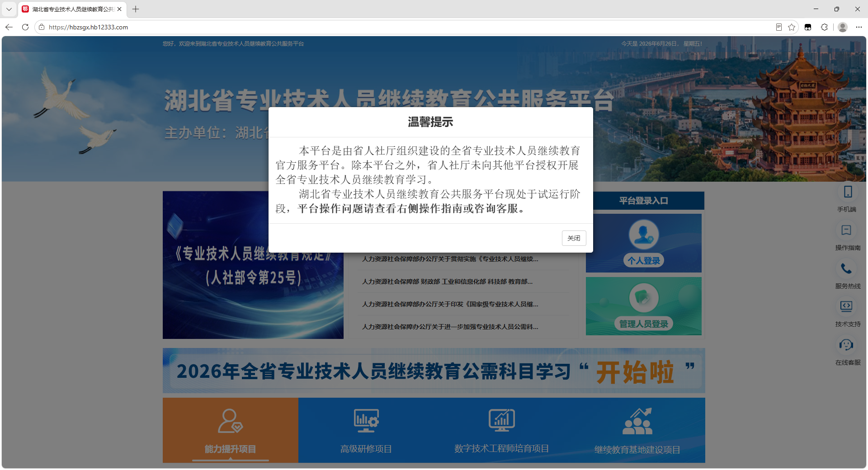This screenshot has height=470, width=868.
Task: Open the 操作指南 guide icon
Action: pyautogui.click(x=846, y=230)
